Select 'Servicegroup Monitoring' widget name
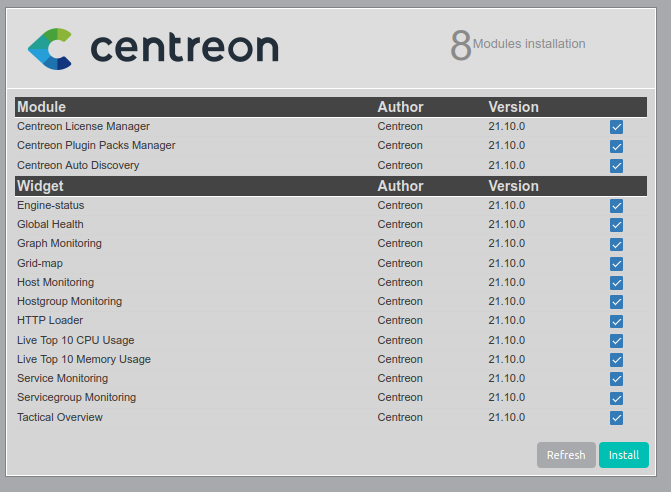671x492 pixels. click(x=77, y=397)
